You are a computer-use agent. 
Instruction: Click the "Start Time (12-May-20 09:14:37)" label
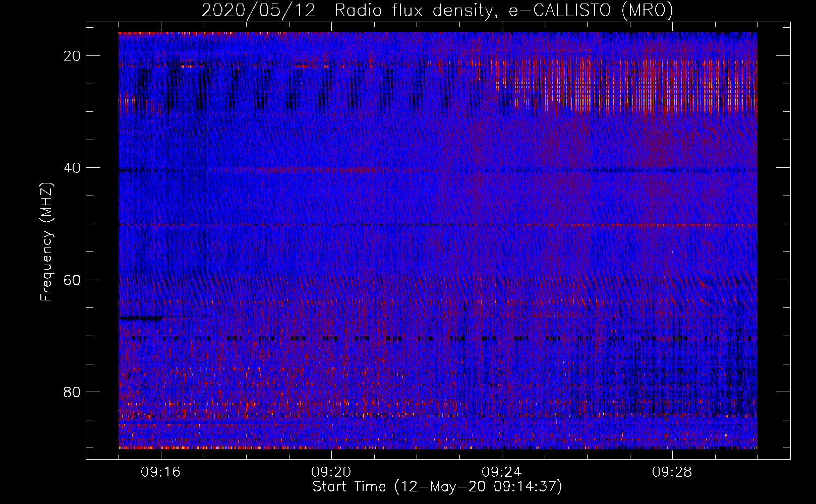437,486
